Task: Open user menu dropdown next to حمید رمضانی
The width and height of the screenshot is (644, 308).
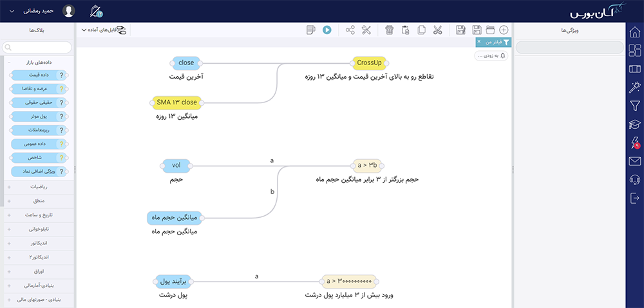Action: pos(12,12)
